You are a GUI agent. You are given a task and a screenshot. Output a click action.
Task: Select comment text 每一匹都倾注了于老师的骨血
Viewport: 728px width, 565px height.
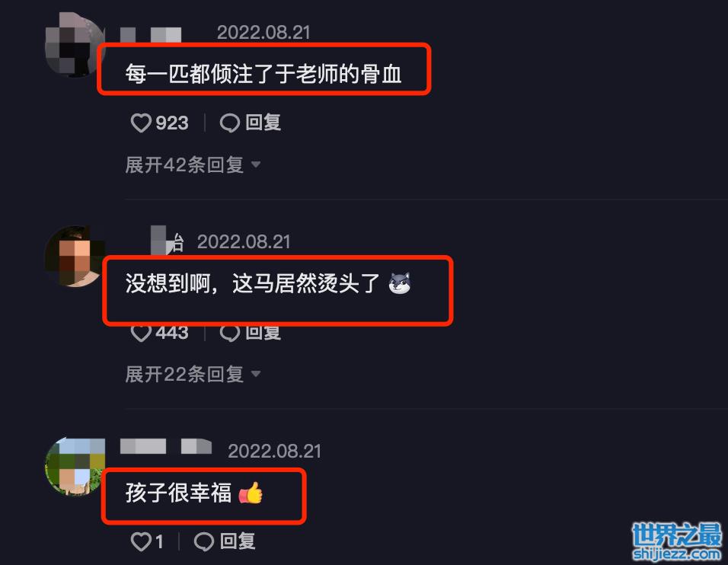[x=263, y=74]
